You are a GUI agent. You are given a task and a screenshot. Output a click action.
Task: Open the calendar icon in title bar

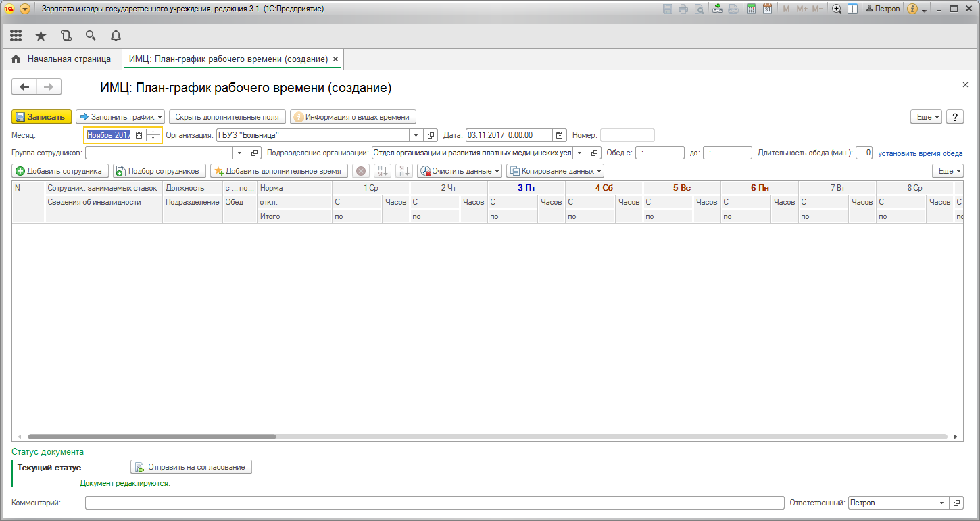point(767,9)
